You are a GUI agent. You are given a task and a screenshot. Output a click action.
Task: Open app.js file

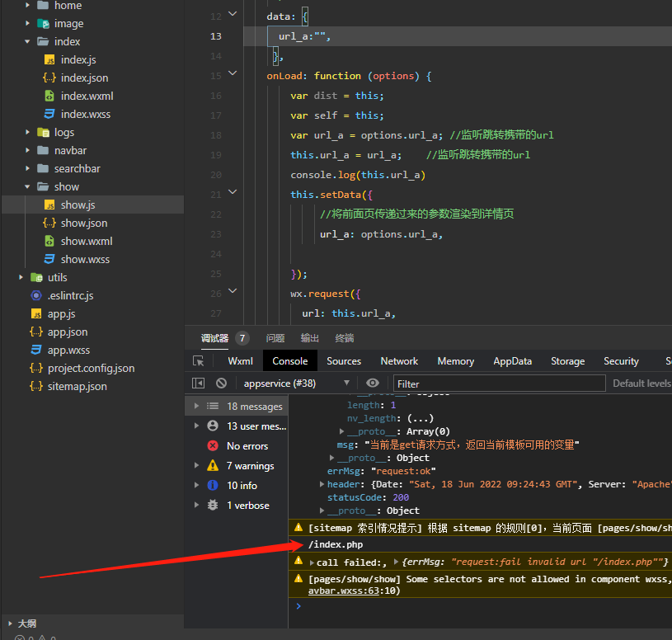coord(61,313)
